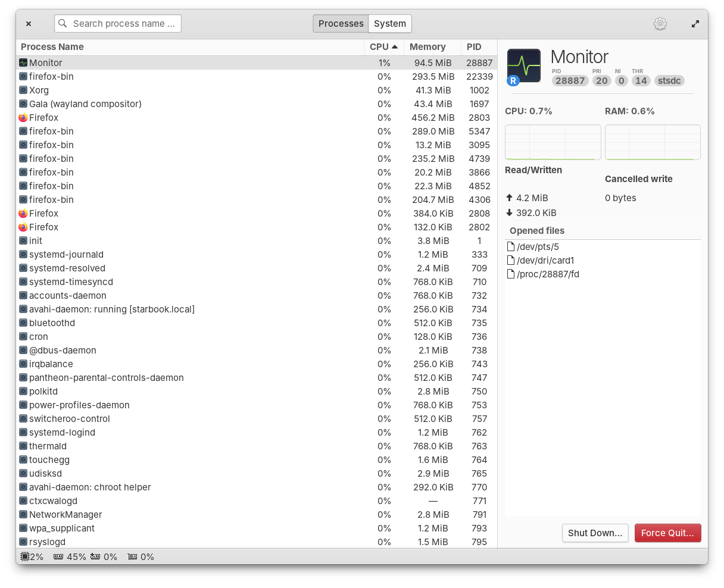Open the /dev/pts/5 file entry
This screenshot has height=588, width=724.
(x=538, y=246)
